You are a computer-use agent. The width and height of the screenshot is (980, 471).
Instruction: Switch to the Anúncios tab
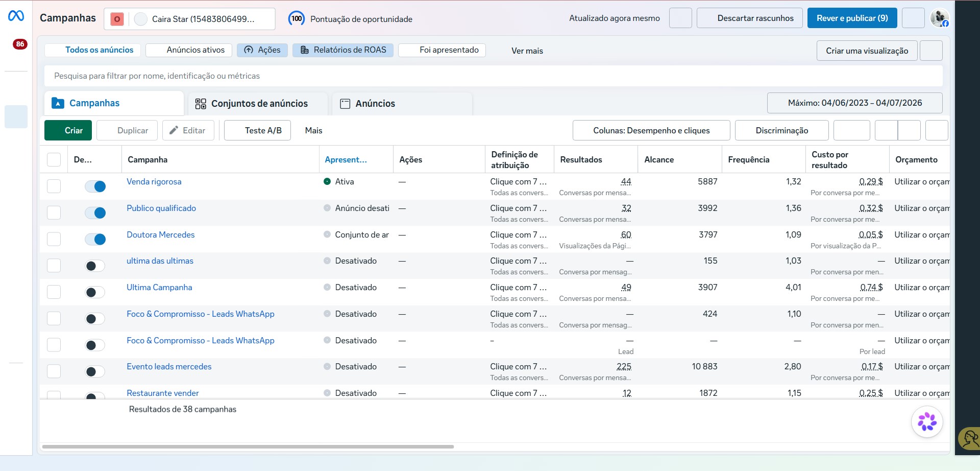402,104
